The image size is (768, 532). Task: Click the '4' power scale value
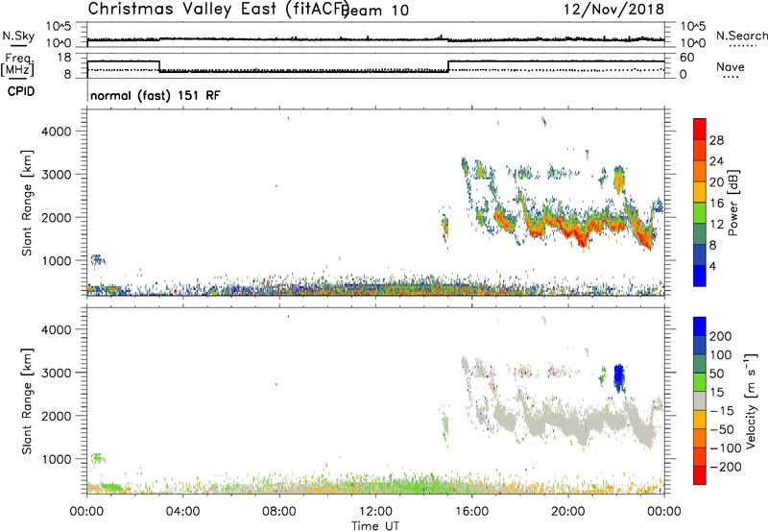[712, 266]
